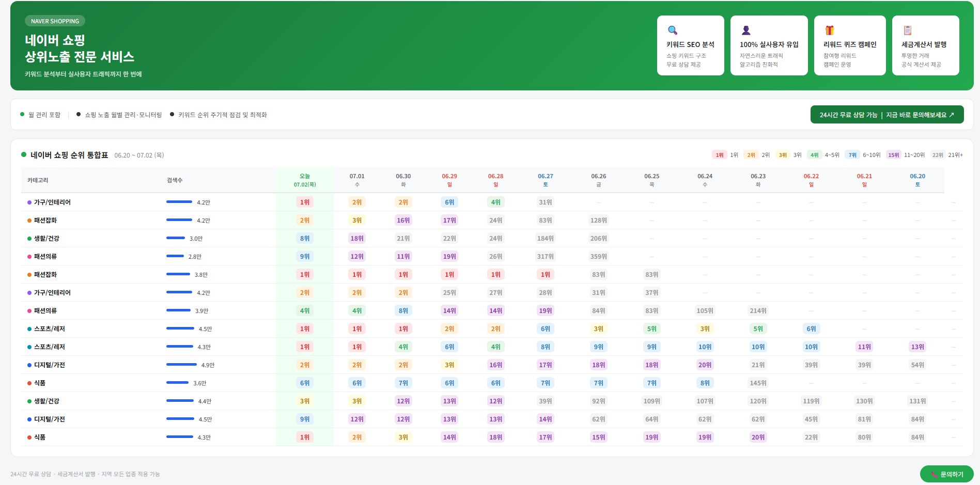Click the NAVER SHOPPING badge
The image size is (980, 485).
(x=55, y=21)
